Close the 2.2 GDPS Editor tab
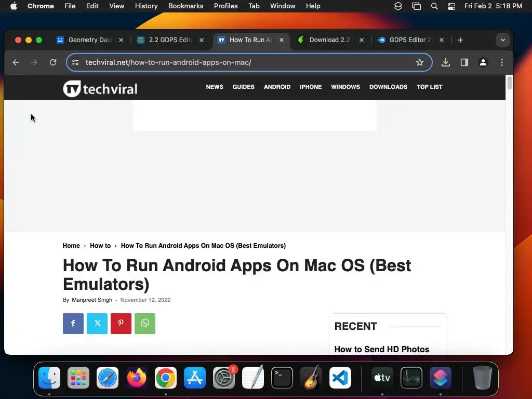 click(x=202, y=40)
